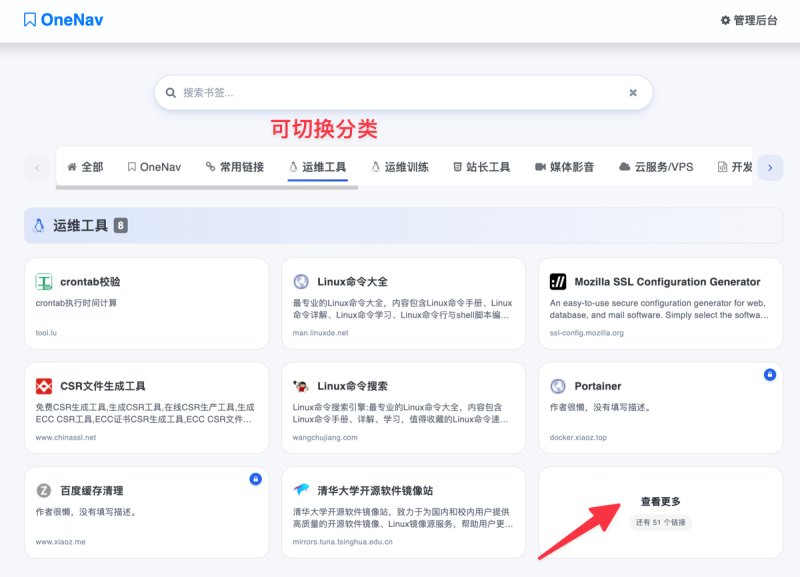800x577 pixels.
Task: Click the gray Z icon of 百度缓存清理
Action: click(44, 491)
